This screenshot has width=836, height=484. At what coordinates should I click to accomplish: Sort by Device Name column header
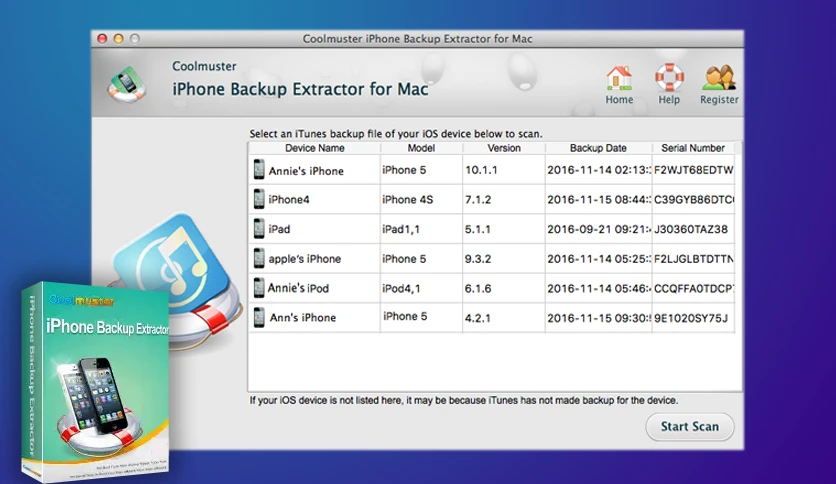315,148
